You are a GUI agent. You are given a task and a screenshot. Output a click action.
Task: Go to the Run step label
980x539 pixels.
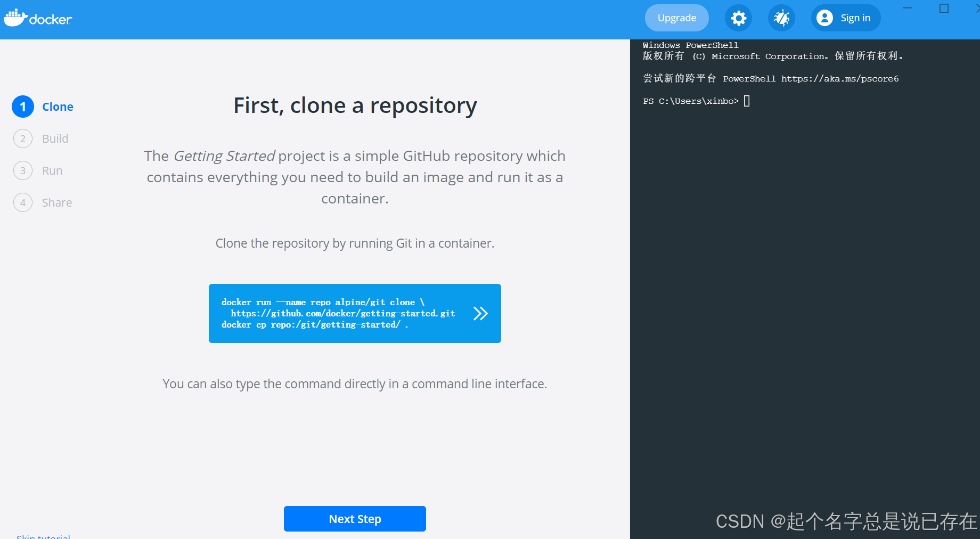click(52, 171)
